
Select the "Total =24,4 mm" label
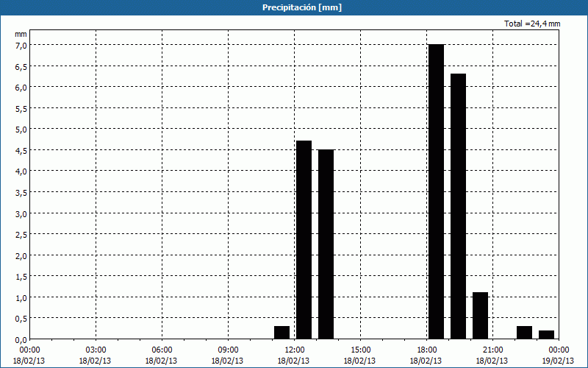point(532,24)
